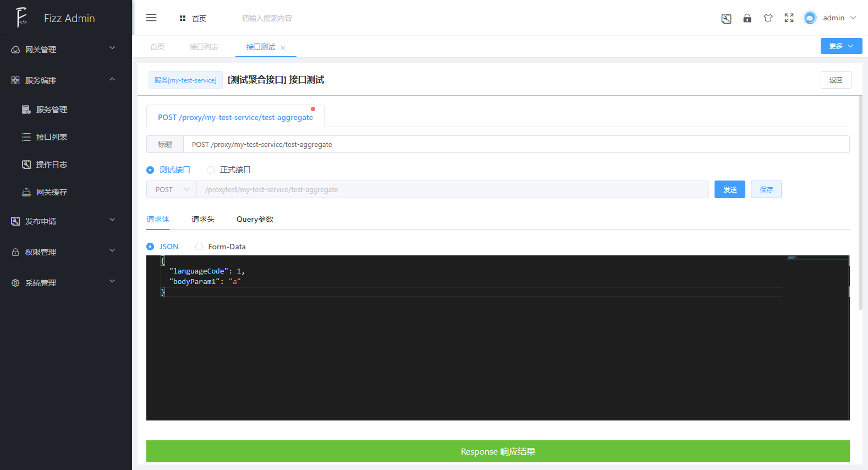Open the POST method dropdown
The image size is (868, 470).
(172, 189)
